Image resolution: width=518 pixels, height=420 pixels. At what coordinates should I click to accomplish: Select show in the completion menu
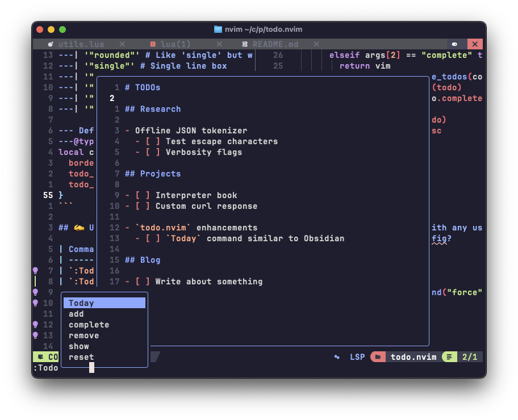105,346
